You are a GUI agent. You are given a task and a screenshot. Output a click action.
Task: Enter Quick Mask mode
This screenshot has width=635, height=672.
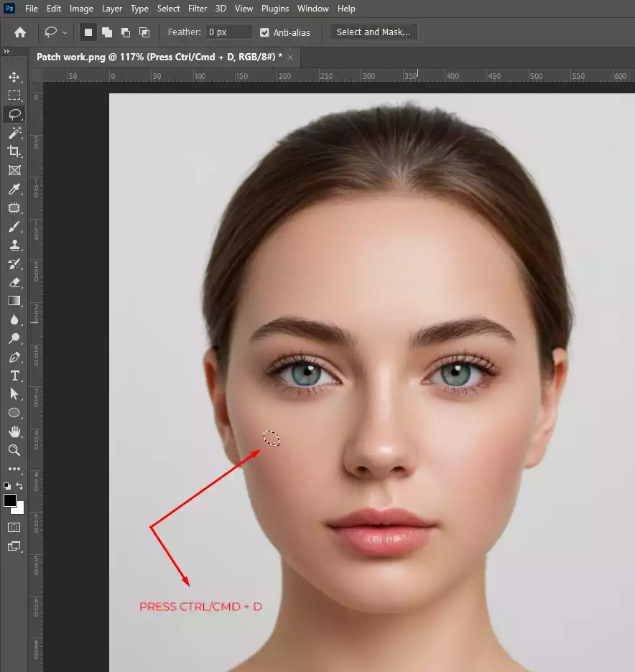pos(14,527)
